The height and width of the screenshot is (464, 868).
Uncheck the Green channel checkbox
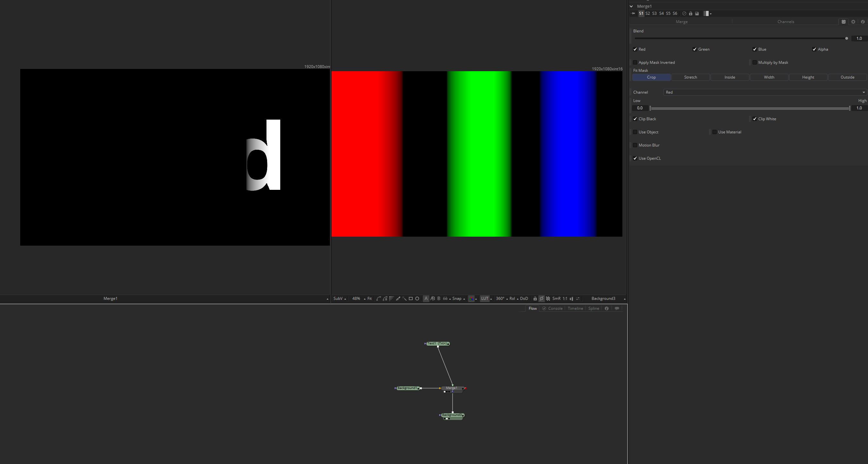point(695,49)
